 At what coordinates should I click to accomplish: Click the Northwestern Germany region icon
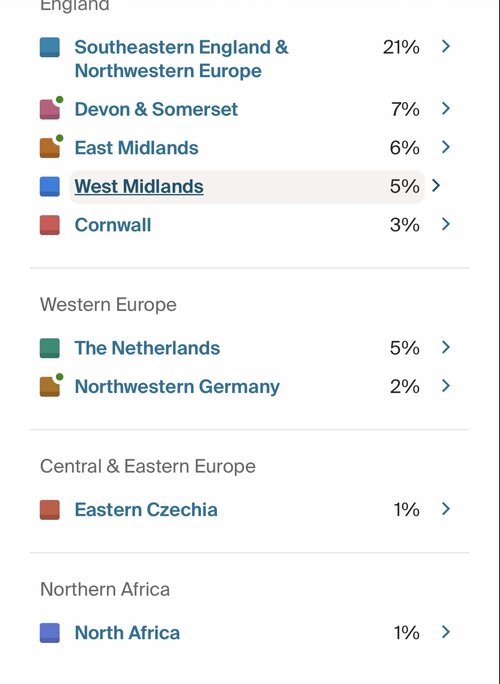tap(51, 386)
